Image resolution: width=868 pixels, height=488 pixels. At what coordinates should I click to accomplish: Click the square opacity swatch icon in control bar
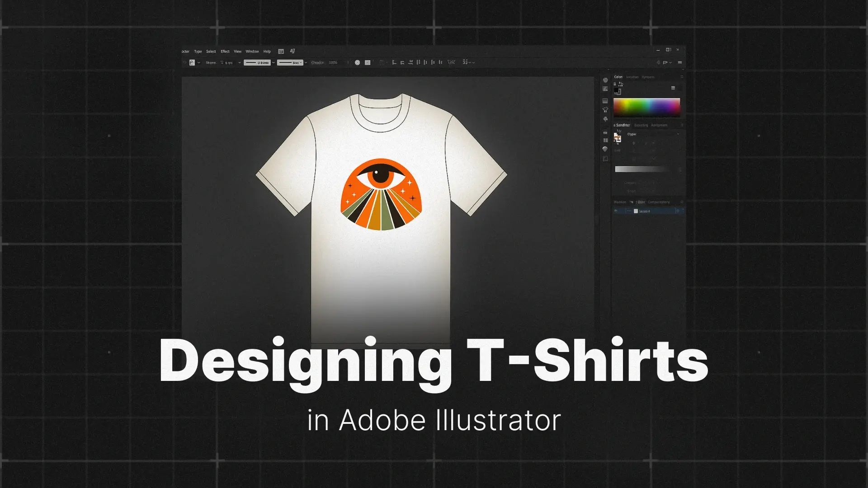(x=368, y=63)
